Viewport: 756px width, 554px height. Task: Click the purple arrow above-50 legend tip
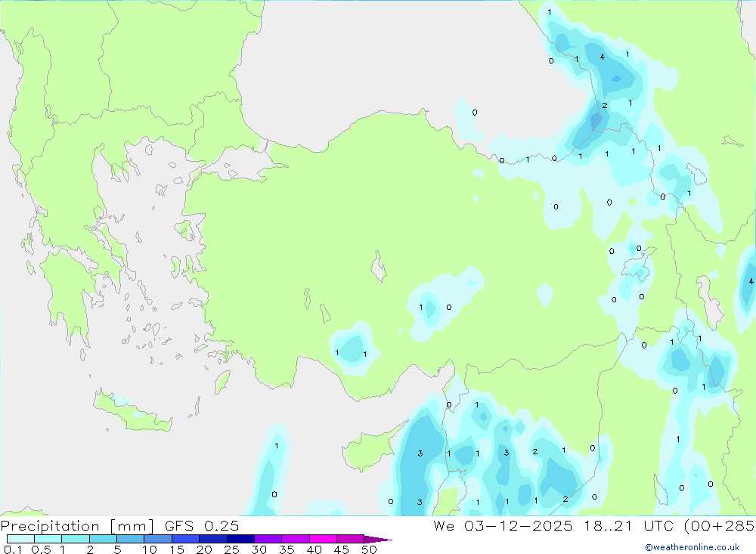(x=377, y=540)
